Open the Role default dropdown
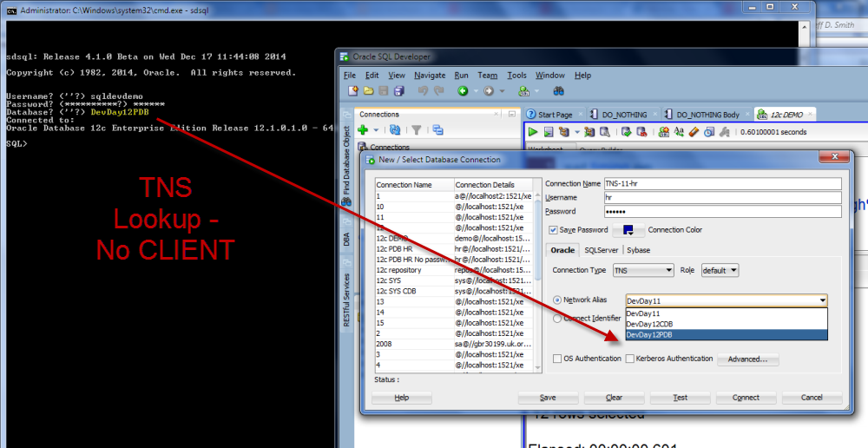 point(720,270)
